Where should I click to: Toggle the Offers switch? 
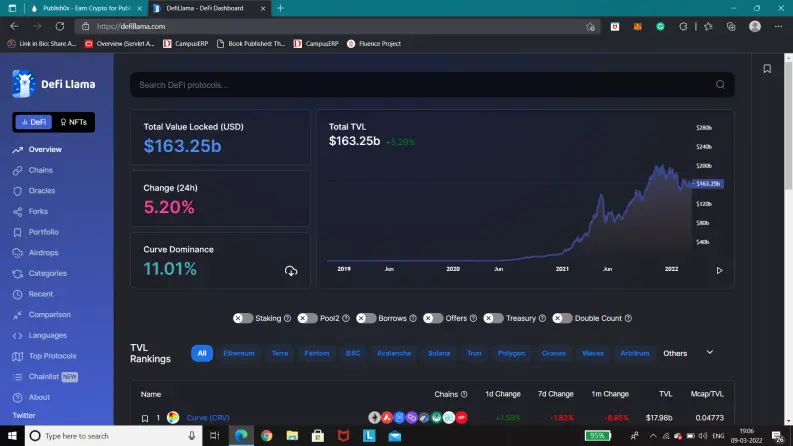[433, 319]
